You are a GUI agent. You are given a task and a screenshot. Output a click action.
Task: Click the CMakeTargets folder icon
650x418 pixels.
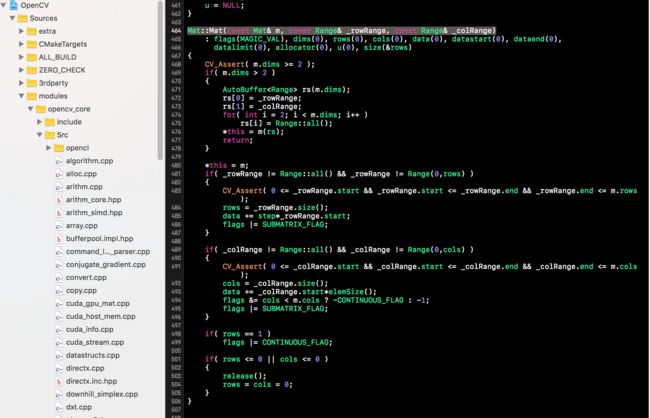[32, 44]
